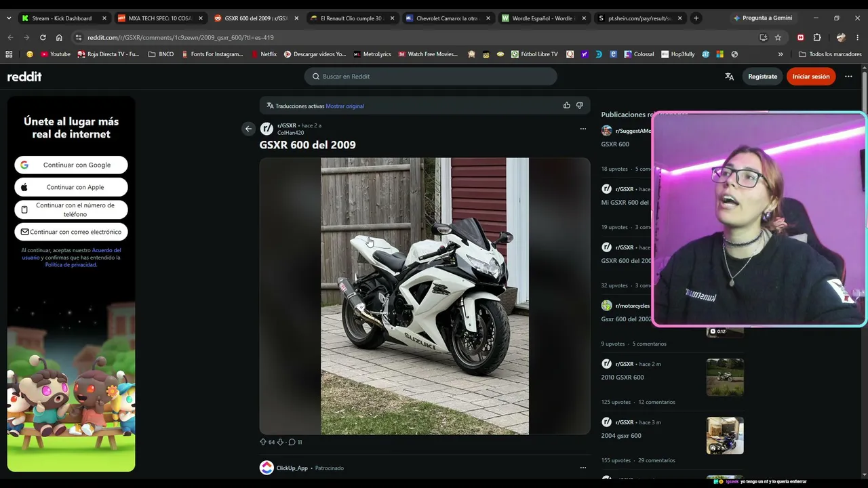
Task: Continue with phone number option
Action: click(x=71, y=209)
